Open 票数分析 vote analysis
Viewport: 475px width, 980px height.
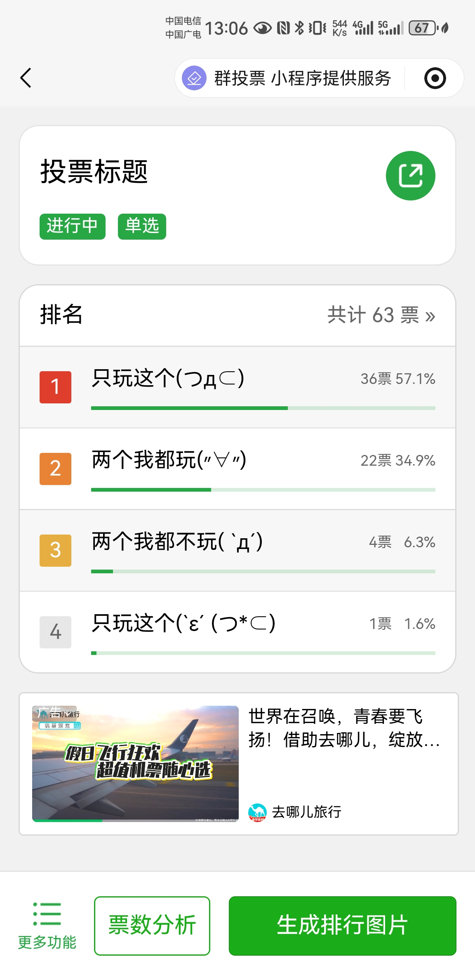(x=152, y=926)
